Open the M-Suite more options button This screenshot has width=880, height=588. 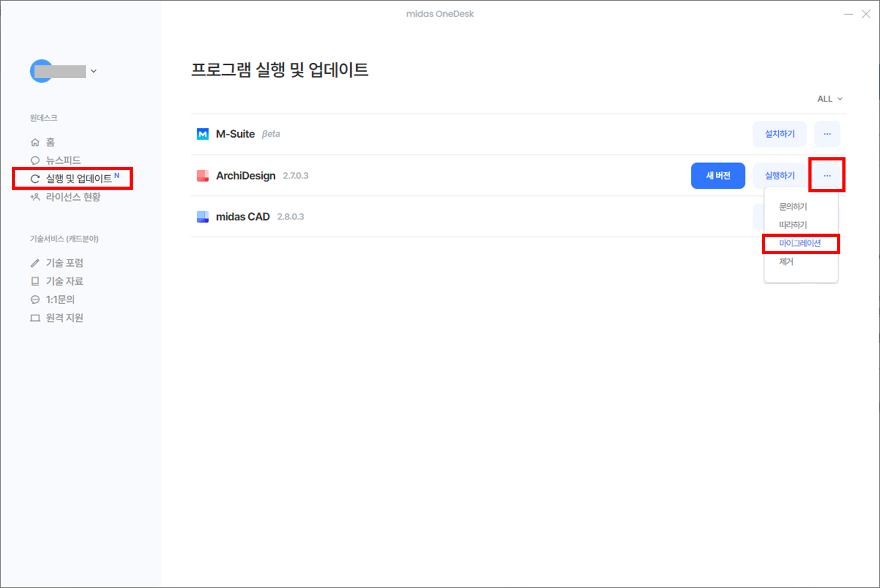[827, 134]
